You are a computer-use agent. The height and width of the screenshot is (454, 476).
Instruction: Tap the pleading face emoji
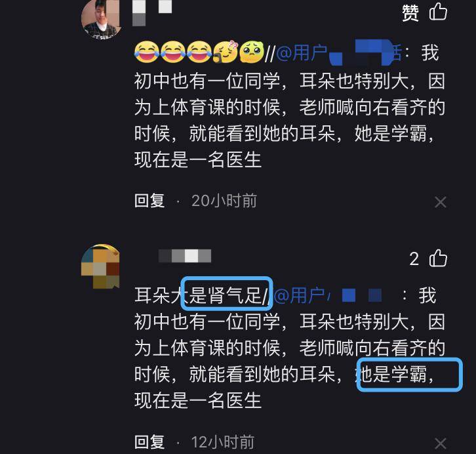pyautogui.click(x=251, y=52)
